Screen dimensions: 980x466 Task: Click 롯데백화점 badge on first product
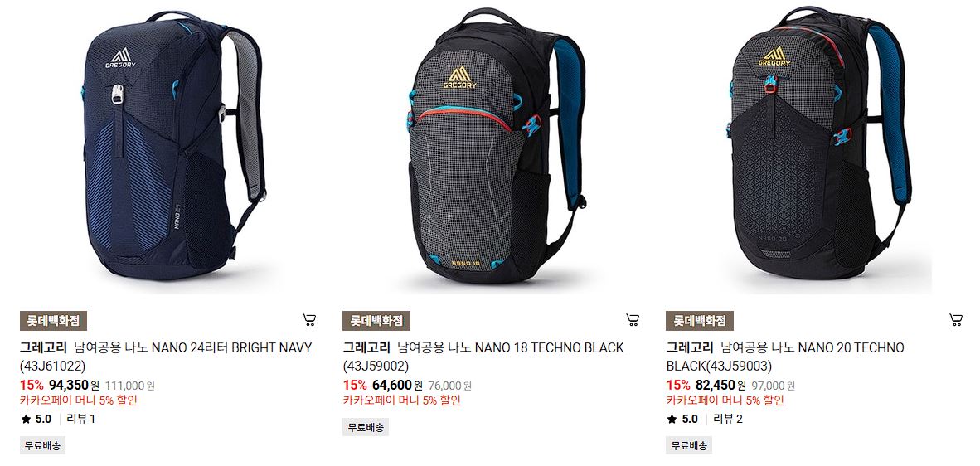point(53,321)
